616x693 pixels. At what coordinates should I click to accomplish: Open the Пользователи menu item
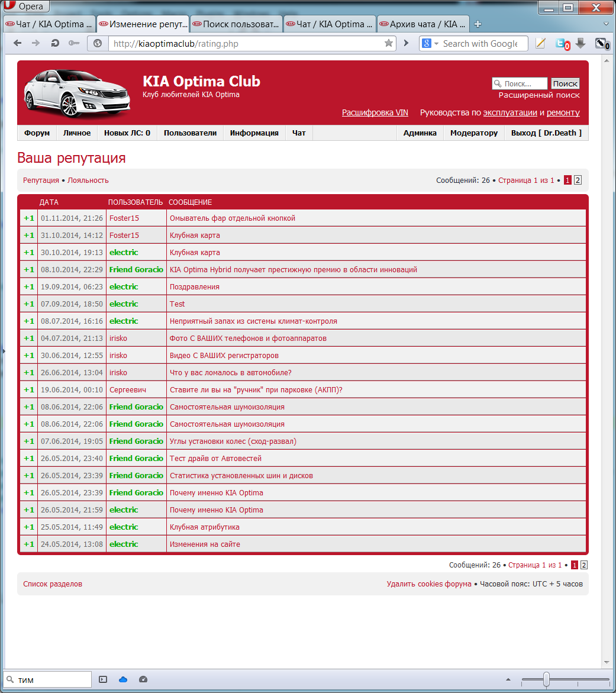pyautogui.click(x=190, y=133)
